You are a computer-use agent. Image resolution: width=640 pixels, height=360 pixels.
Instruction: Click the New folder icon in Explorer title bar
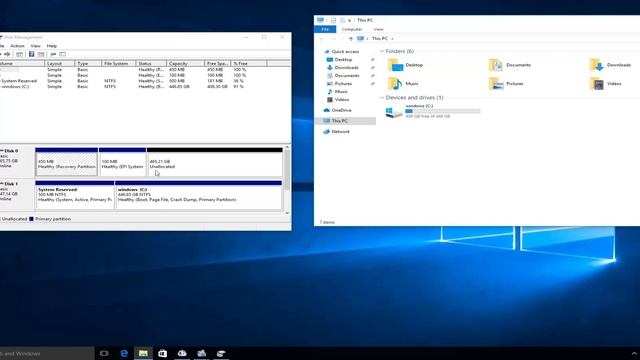click(x=342, y=20)
